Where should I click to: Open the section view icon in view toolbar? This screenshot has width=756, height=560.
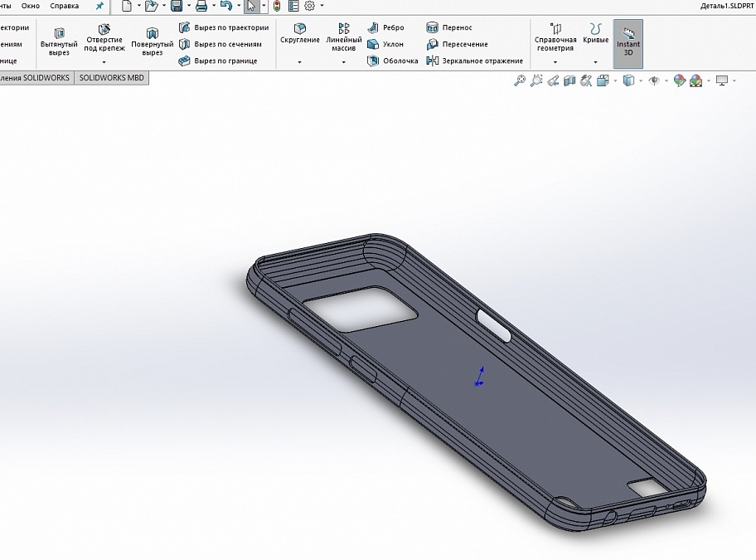pyautogui.click(x=569, y=80)
